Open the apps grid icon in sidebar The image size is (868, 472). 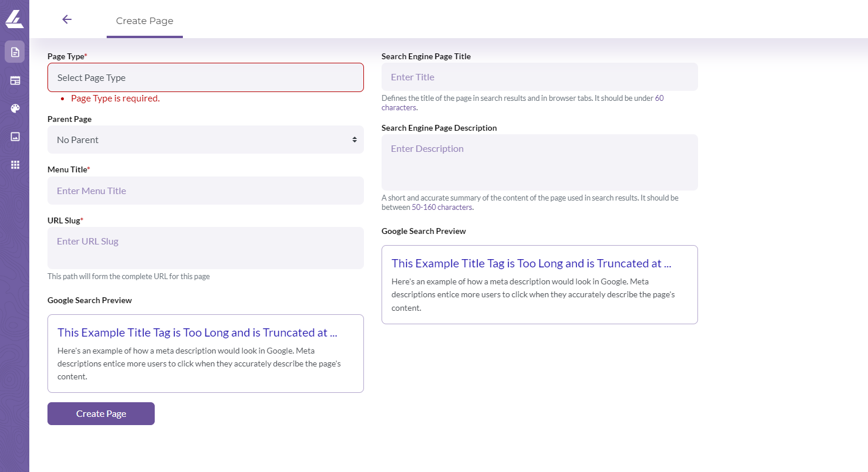click(x=15, y=165)
